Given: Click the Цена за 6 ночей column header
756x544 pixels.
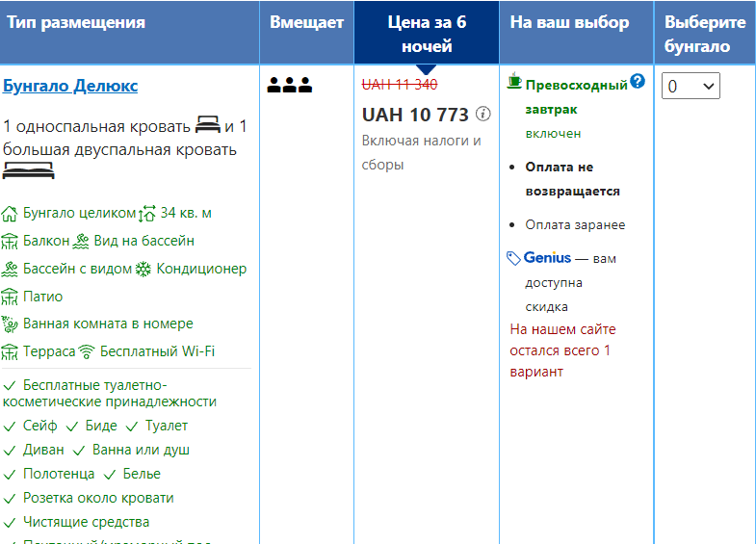Looking at the screenshot, I should [x=426, y=34].
